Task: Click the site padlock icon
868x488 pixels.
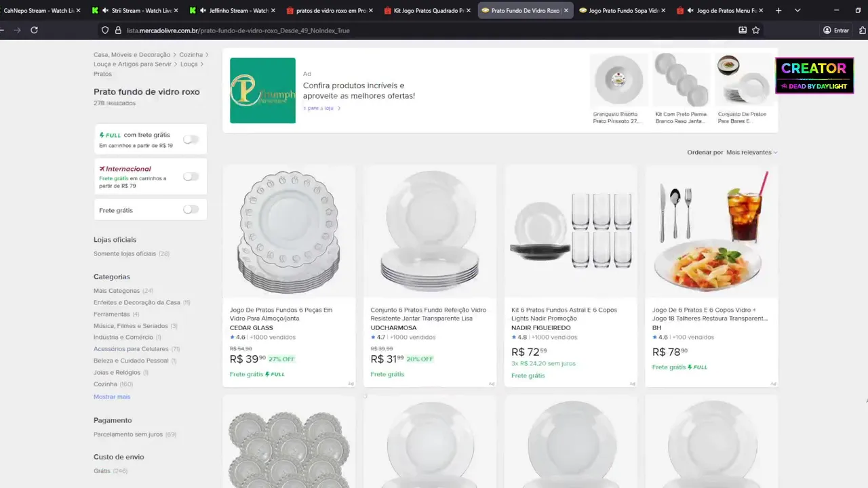Action: coord(117,30)
